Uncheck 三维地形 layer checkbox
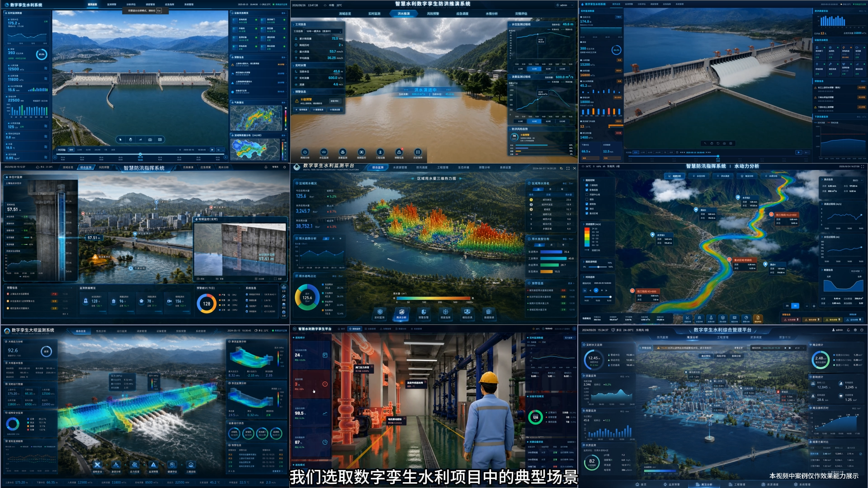 [587, 185]
